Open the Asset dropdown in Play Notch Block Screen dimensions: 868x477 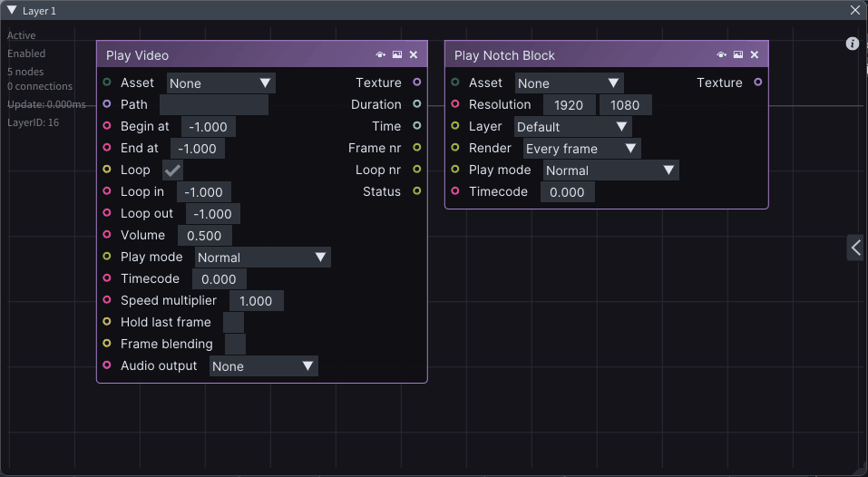point(569,83)
